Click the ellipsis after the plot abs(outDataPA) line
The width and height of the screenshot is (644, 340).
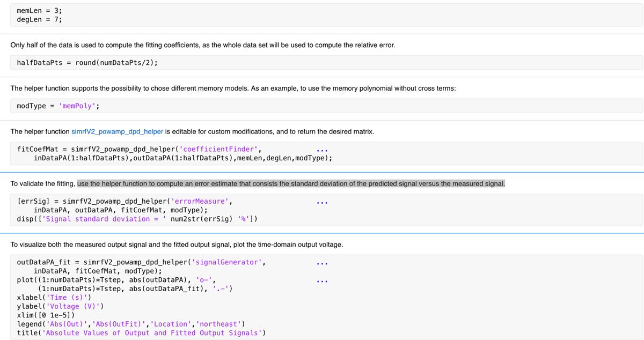(x=322, y=280)
